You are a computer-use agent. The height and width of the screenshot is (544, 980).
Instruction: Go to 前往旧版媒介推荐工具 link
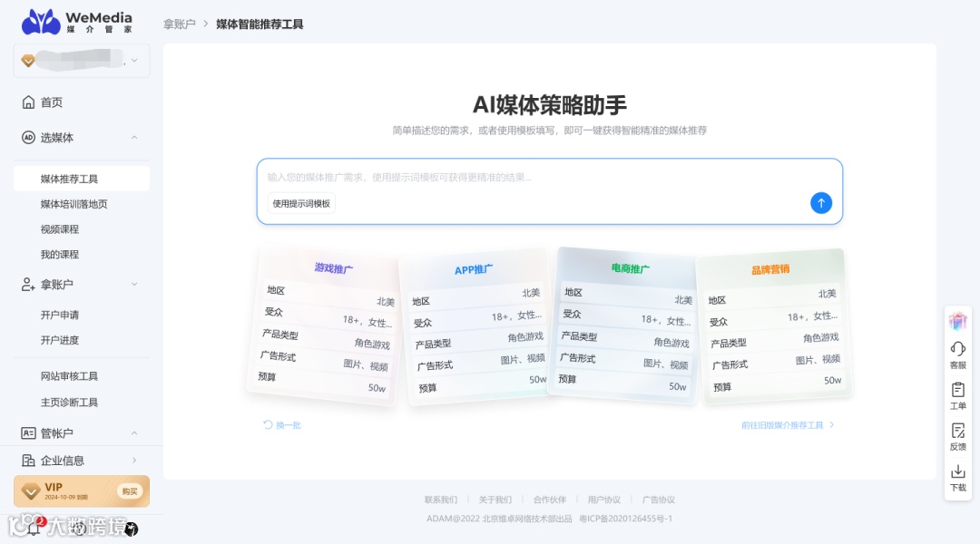(x=788, y=424)
